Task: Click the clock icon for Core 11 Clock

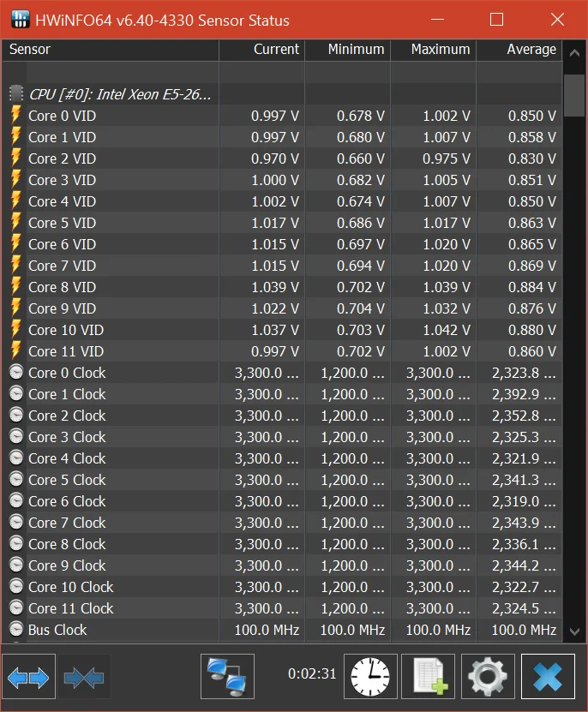Action: (x=16, y=608)
